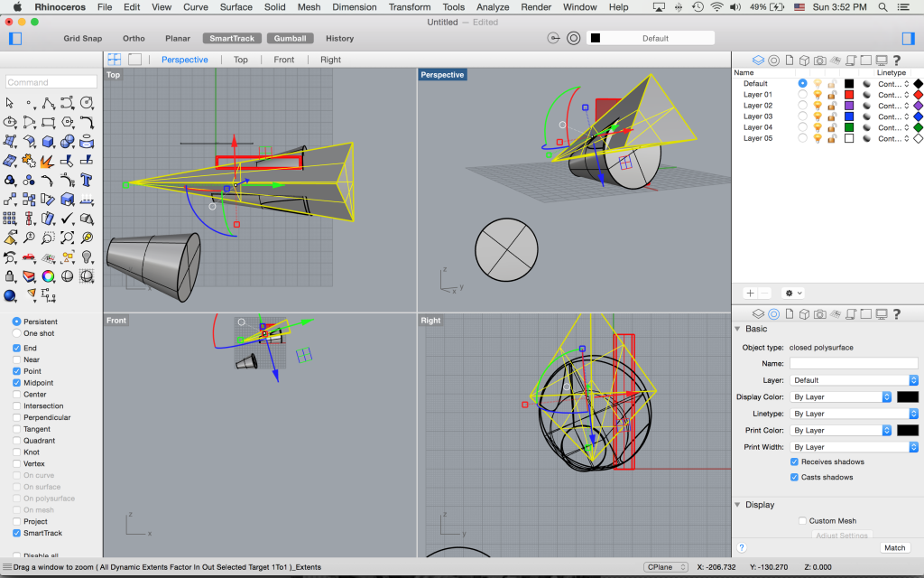Collapse the Display section triangle
The height and width of the screenshot is (578, 924).
(x=737, y=505)
